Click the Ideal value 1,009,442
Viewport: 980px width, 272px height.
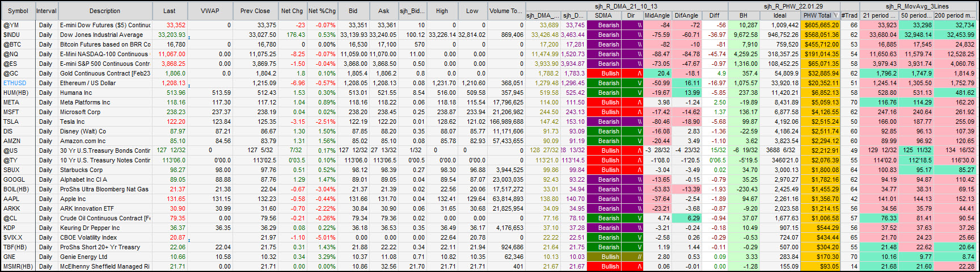780,25
